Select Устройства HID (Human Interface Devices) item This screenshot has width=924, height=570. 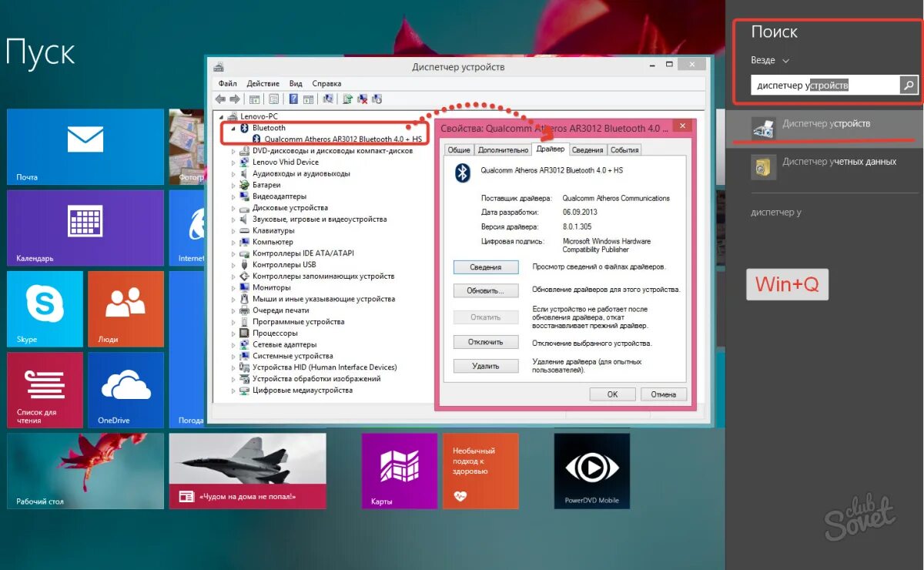(324, 367)
